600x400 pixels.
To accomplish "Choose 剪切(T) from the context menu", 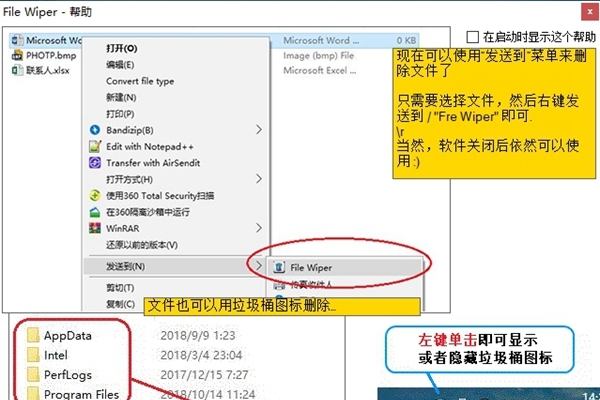I will coord(120,287).
